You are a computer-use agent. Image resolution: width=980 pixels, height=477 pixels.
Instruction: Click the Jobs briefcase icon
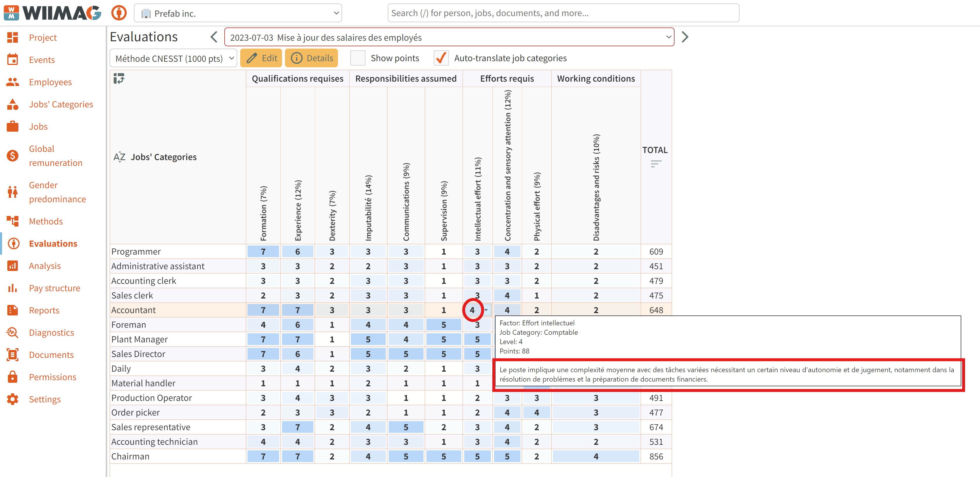13,126
